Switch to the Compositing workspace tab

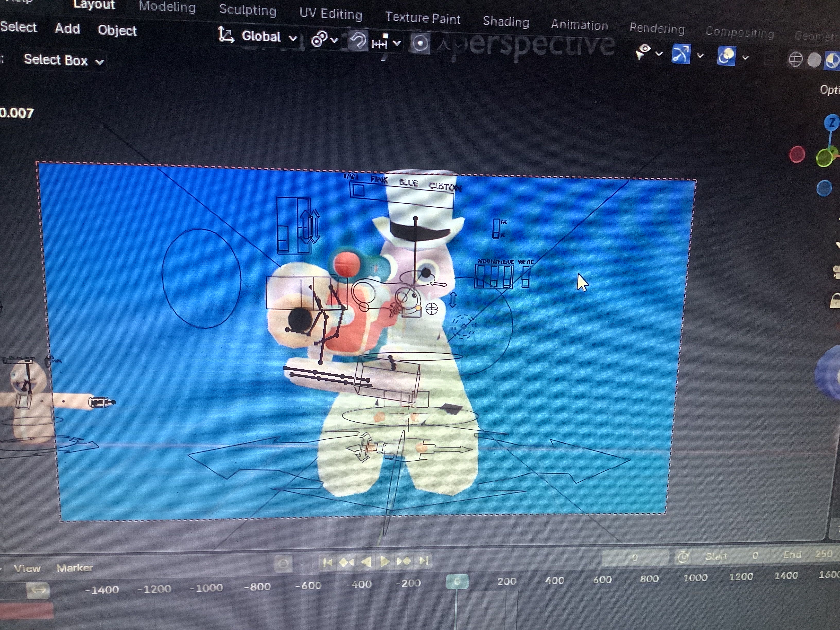740,33
